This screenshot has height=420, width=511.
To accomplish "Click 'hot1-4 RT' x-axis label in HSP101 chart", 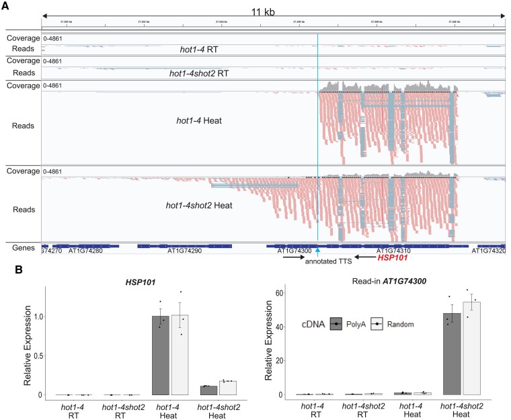I will [x=73, y=411].
